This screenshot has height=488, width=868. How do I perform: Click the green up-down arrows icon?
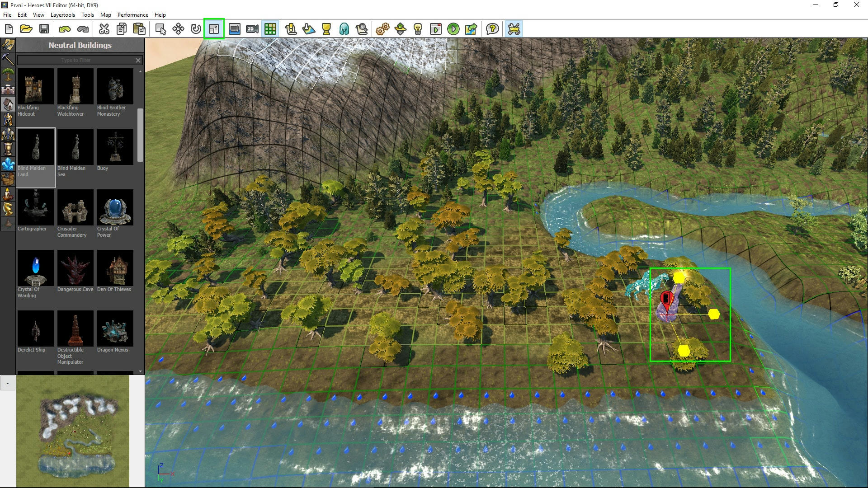pyautogui.click(x=400, y=29)
